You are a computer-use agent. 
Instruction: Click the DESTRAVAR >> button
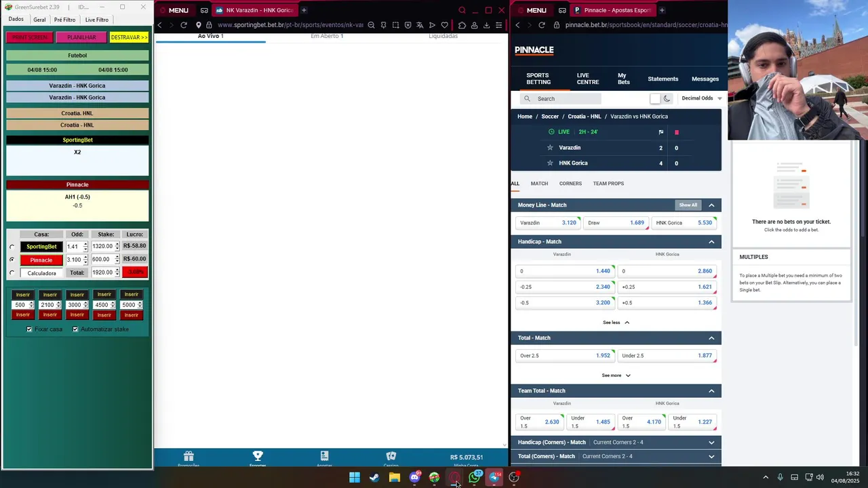[129, 37]
